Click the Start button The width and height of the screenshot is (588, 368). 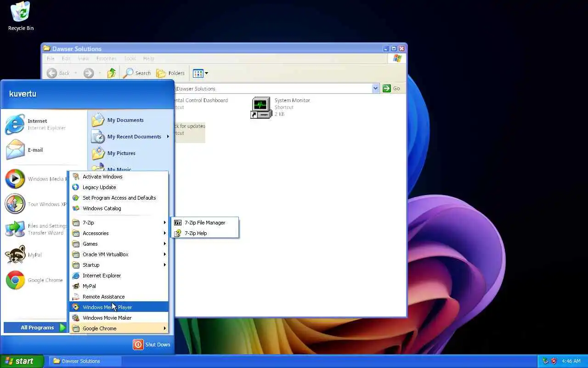(x=22, y=361)
